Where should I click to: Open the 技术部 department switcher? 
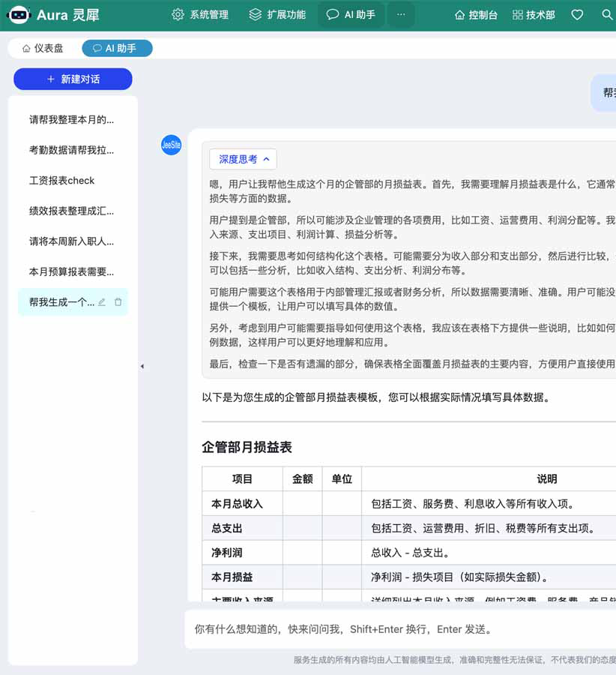(x=534, y=15)
